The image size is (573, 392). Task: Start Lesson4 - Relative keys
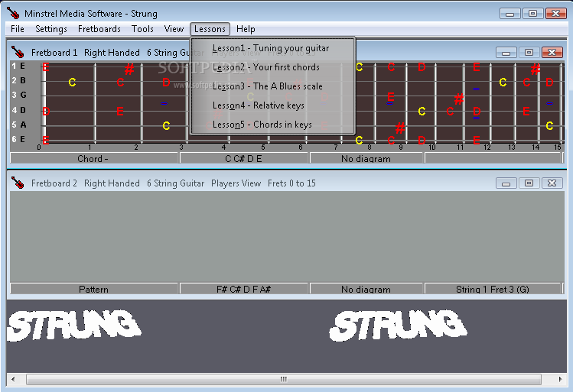pos(272,105)
